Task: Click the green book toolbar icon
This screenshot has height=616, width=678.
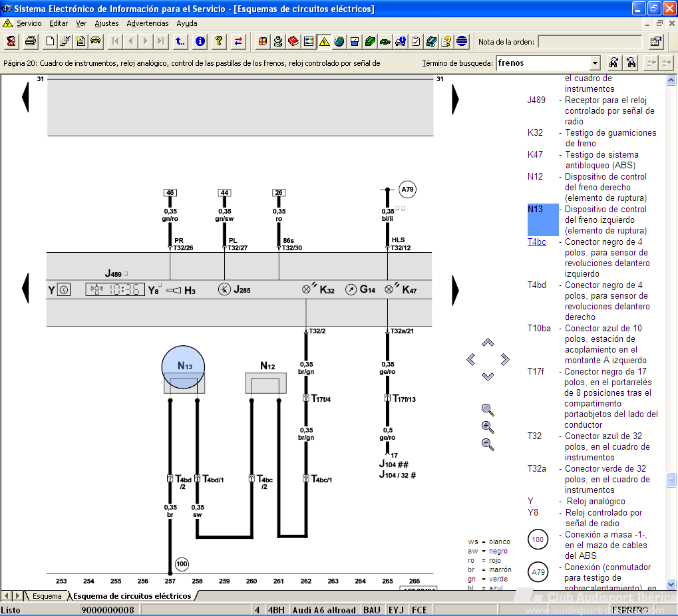Action: [370, 41]
